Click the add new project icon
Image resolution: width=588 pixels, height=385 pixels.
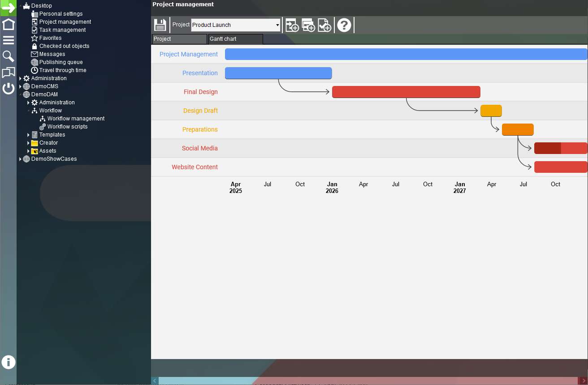click(292, 25)
